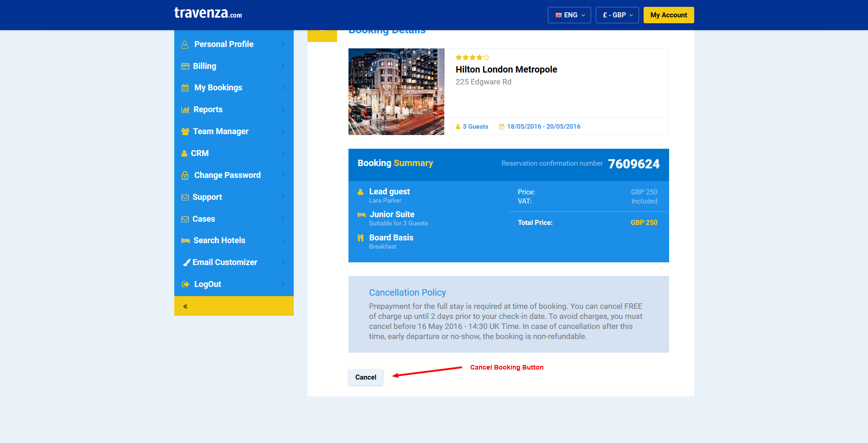Click the Cancel booking button
This screenshot has height=443, width=868.
pos(366,377)
